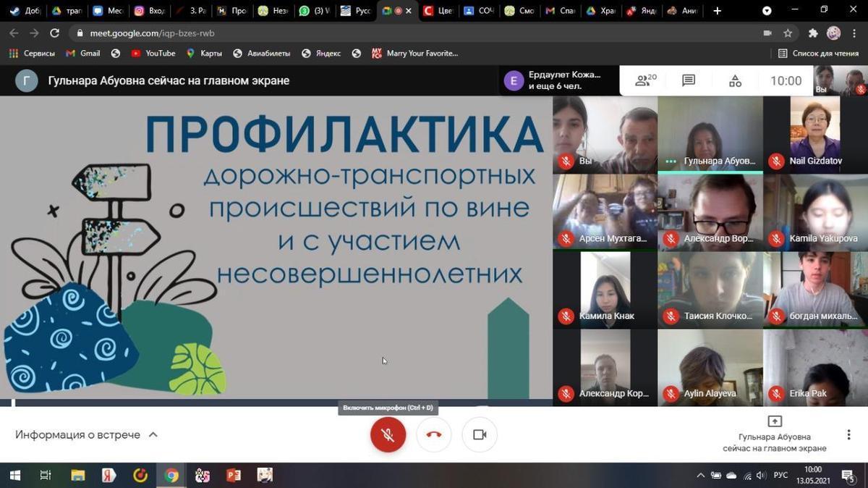Open YouTube bookmark in bookmarks bar
This screenshot has width=868, height=488.
(x=153, y=54)
